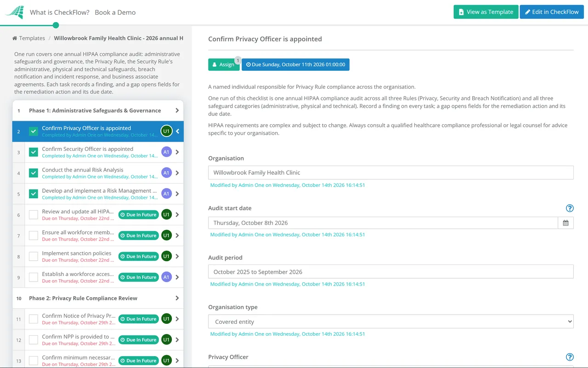Open annual Risk Analysis task via chevron
Viewport: 588px width, 368px height.
[177, 173]
